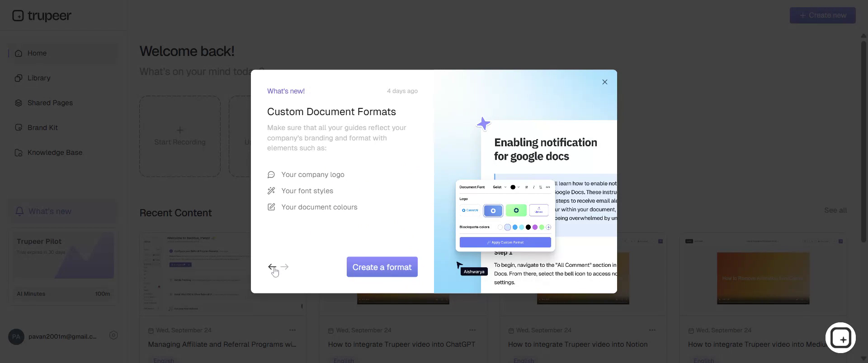Image resolution: width=868 pixels, height=363 pixels.
Task: Open the Medium integration video thumbnail
Action: click(x=763, y=274)
